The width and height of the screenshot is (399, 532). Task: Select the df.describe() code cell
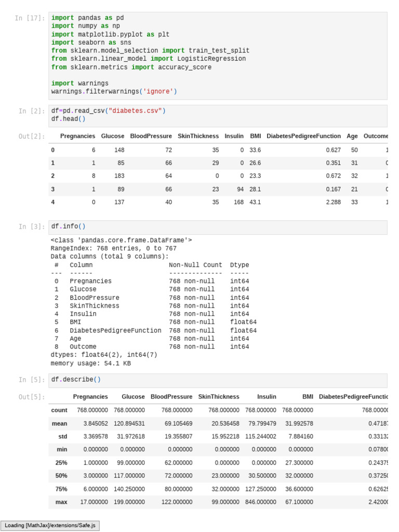[218, 380]
